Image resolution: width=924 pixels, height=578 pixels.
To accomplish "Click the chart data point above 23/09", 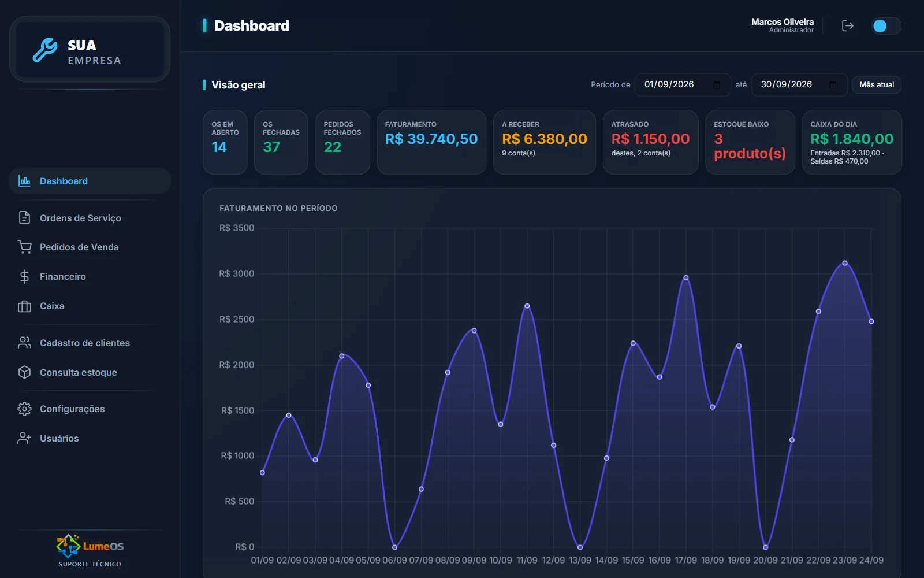I will pos(845,263).
